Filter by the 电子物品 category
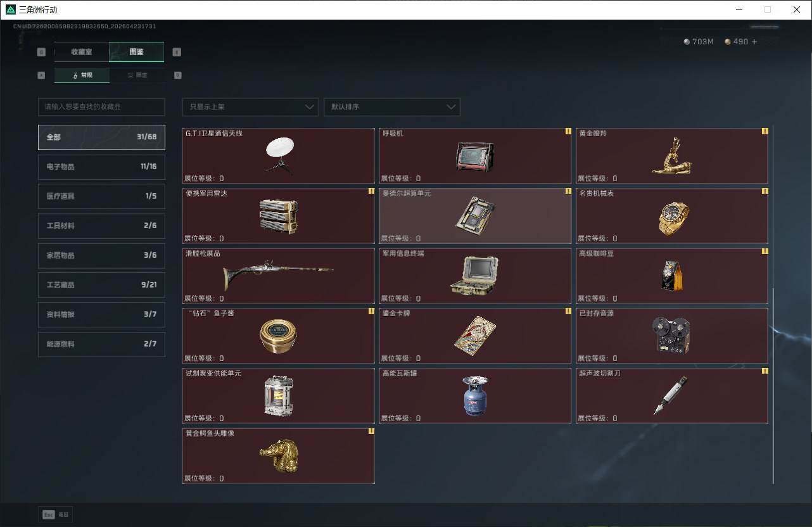The width and height of the screenshot is (812, 527). pyautogui.click(x=101, y=167)
